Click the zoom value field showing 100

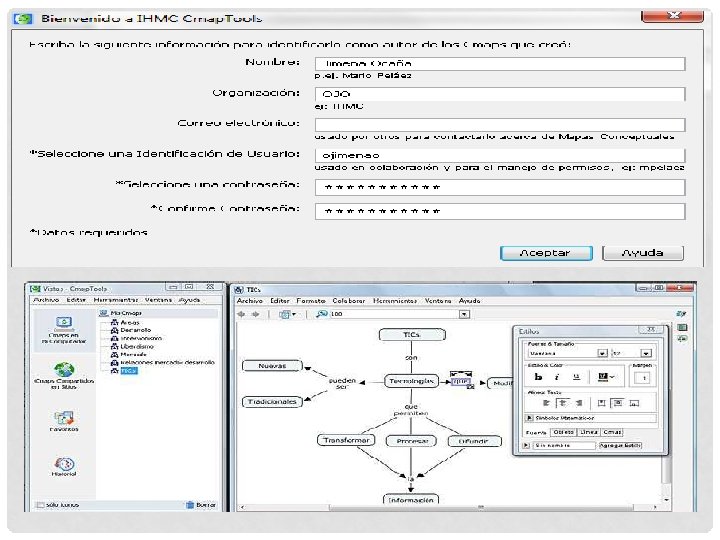click(394, 314)
